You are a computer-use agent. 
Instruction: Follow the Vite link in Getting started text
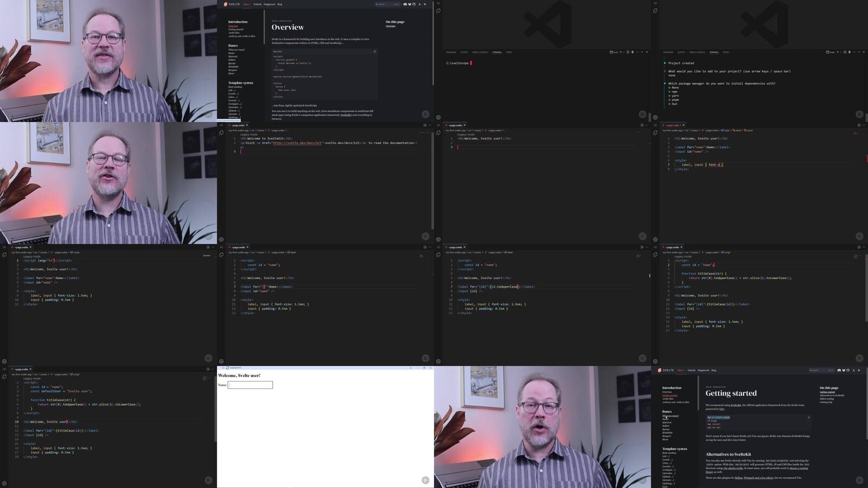pyautogui.click(x=722, y=409)
